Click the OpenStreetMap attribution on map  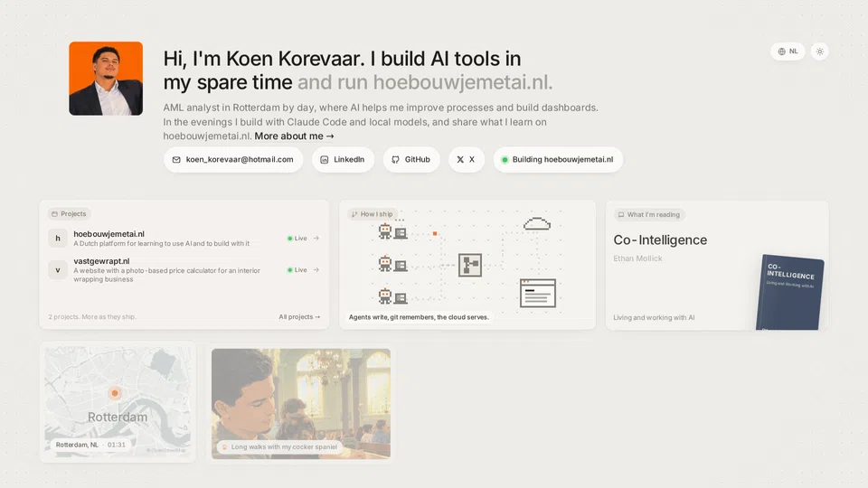(x=166, y=450)
